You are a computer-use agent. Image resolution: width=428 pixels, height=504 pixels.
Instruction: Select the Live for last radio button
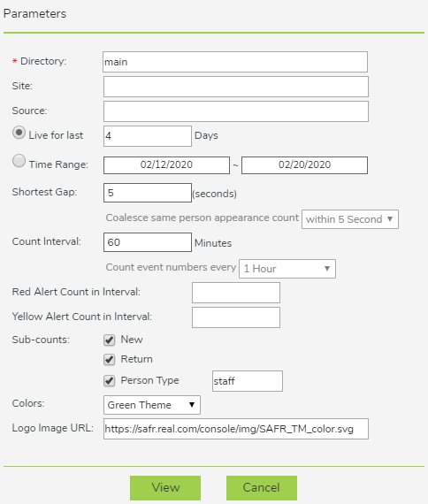pos(19,133)
